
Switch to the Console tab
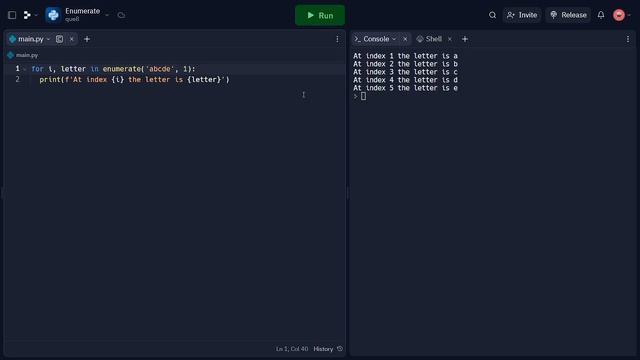[376, 39]
